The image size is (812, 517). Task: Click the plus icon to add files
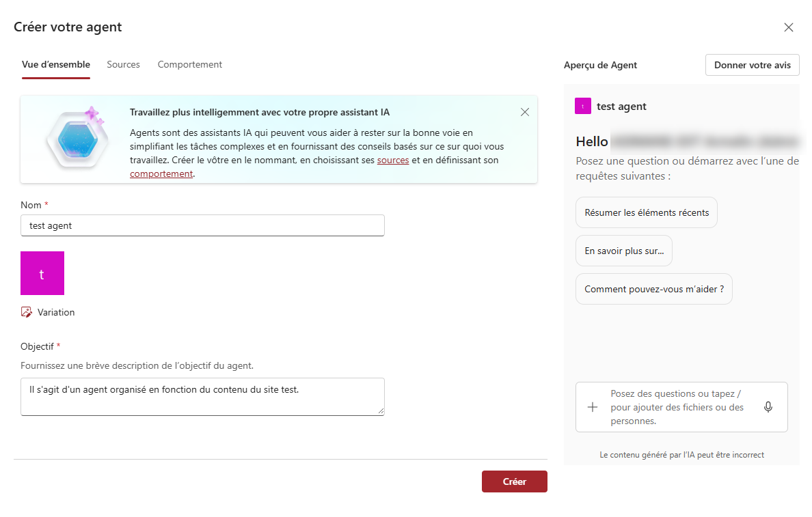pos(593,407)
